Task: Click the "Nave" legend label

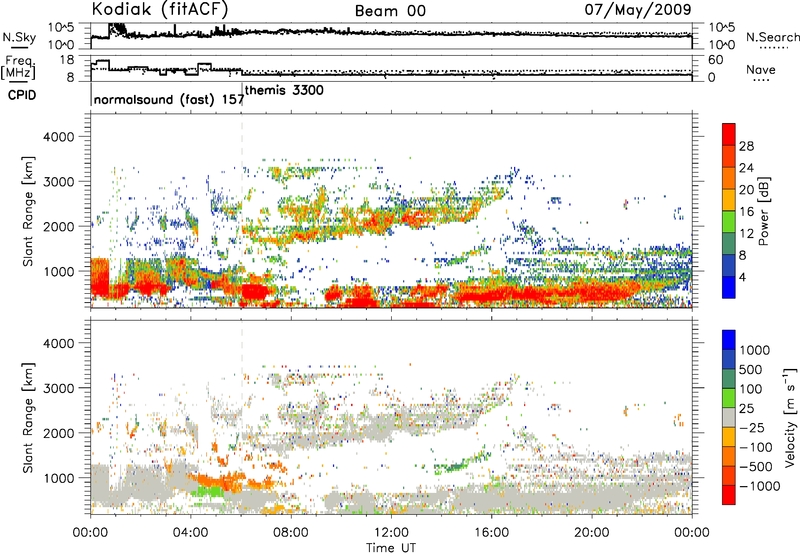Action: point(761,69)
